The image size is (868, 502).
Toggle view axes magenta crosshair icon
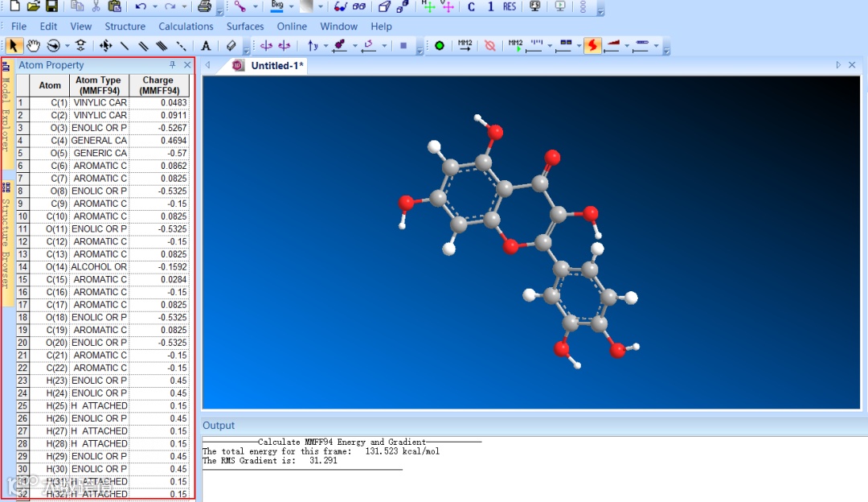tap(448, 6)
